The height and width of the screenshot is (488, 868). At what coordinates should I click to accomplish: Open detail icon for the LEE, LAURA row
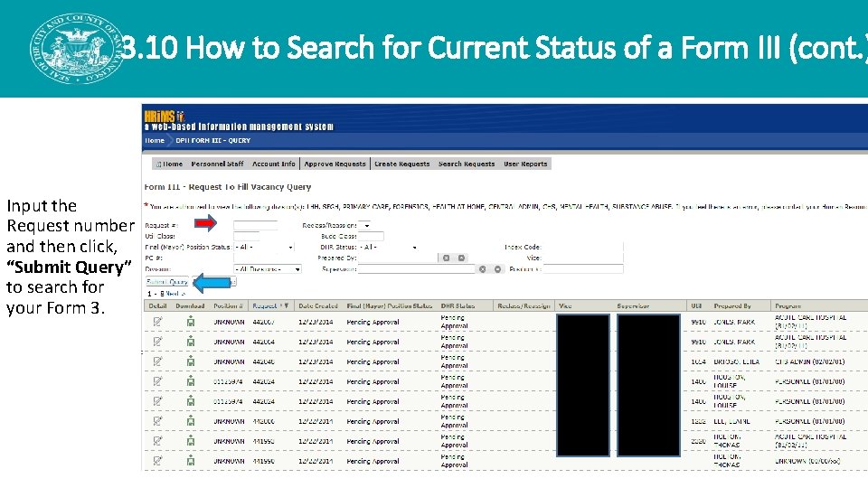(157, 421)
